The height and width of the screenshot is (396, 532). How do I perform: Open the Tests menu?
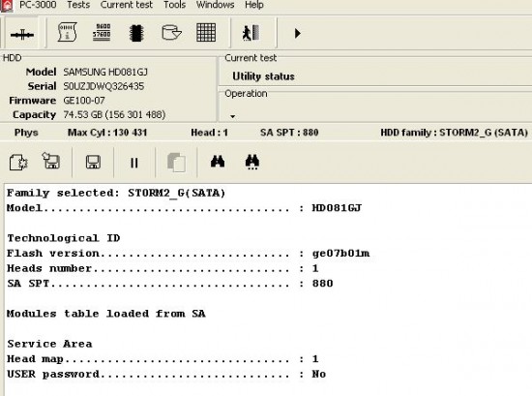click(x=78, y=5)
